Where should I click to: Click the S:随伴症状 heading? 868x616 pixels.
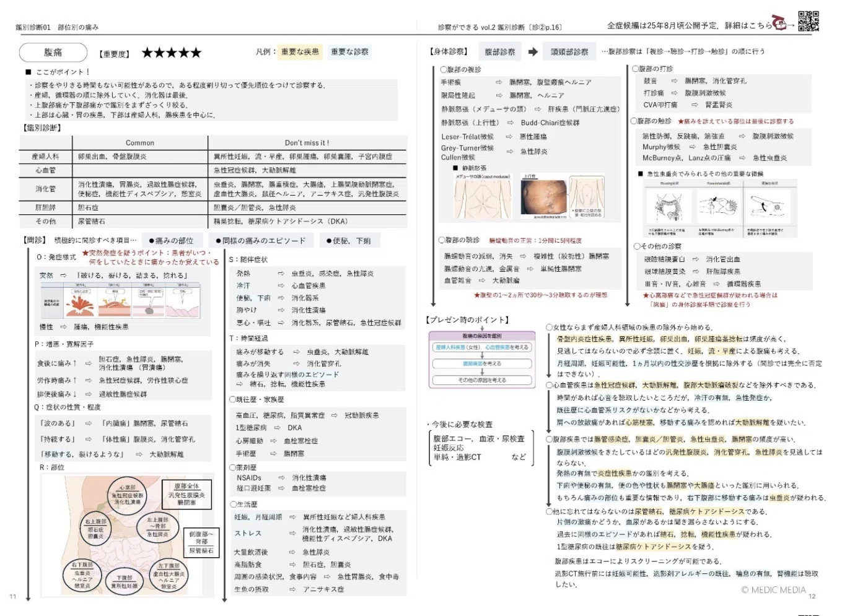coord(248,260)
